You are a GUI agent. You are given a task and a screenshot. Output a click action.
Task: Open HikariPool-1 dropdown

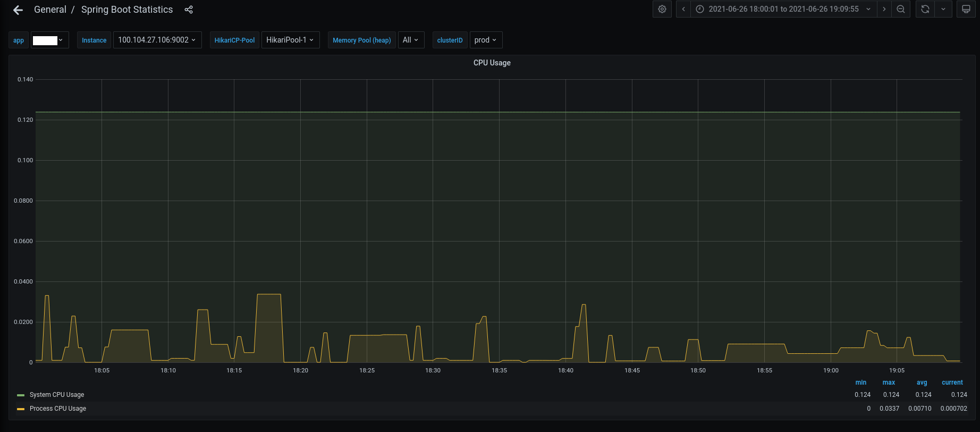(x=290, y=40)
